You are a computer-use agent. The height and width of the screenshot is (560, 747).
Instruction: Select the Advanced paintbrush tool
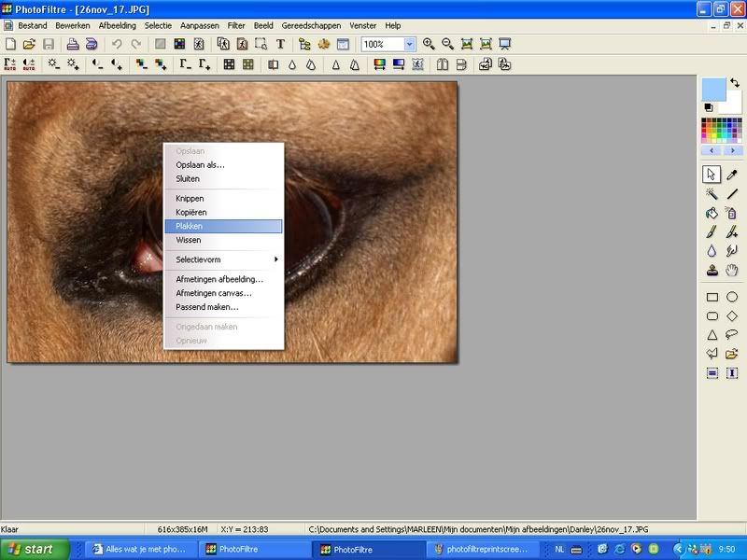pos(732,231)
